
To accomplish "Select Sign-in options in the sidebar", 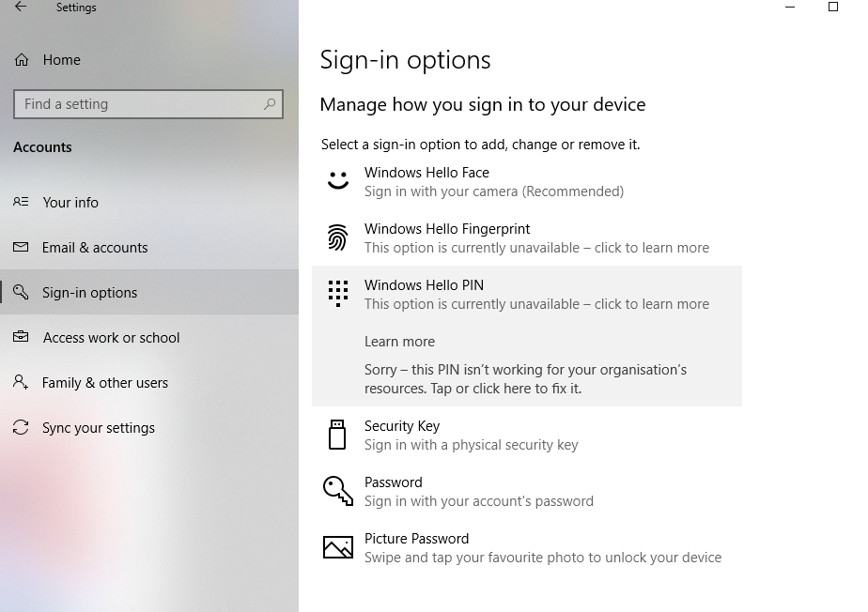I will (149, 292).
